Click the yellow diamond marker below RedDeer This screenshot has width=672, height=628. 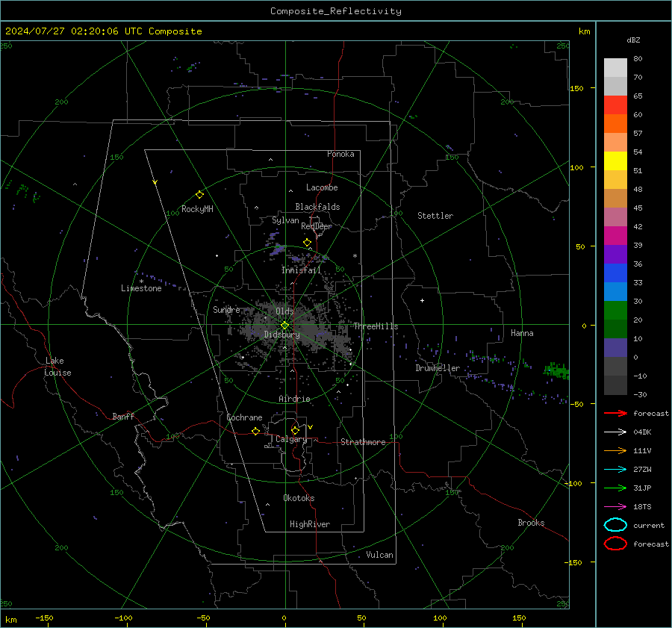307,243
